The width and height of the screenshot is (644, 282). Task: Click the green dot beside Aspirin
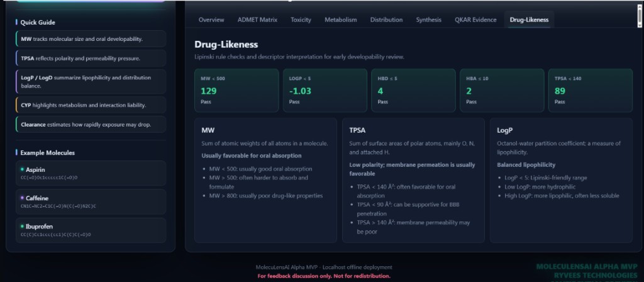[x=22, y=169]
